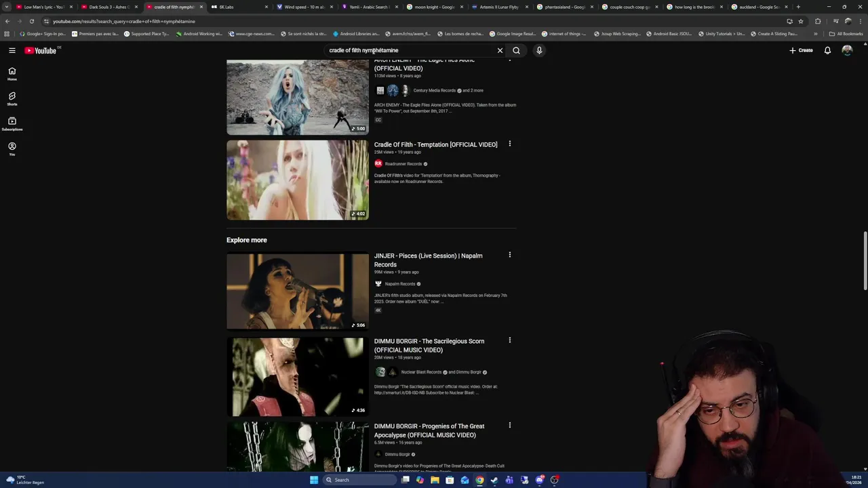The image size is (868, 488).
Task: Switch to the phantasialand Google tab
Action: (564, 7)
